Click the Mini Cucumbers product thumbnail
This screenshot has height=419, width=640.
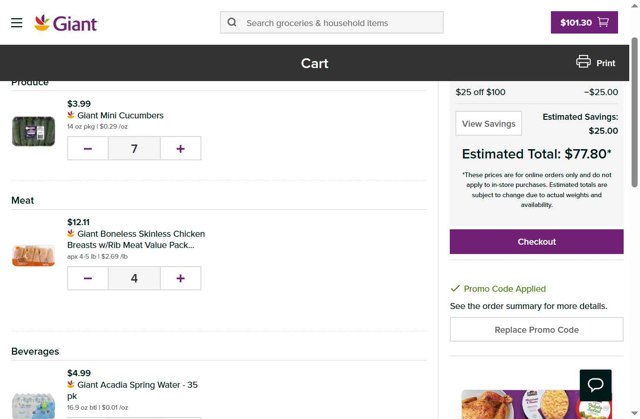pos(33,131)
